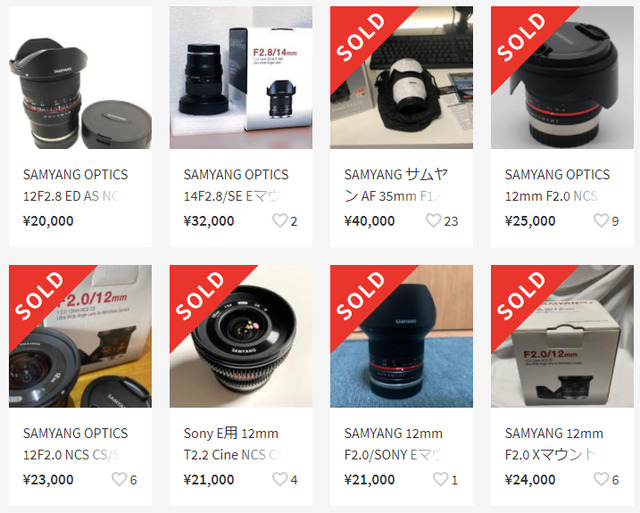View sold white lens on desk photo

pyautogui.click(x=402, y=78)
